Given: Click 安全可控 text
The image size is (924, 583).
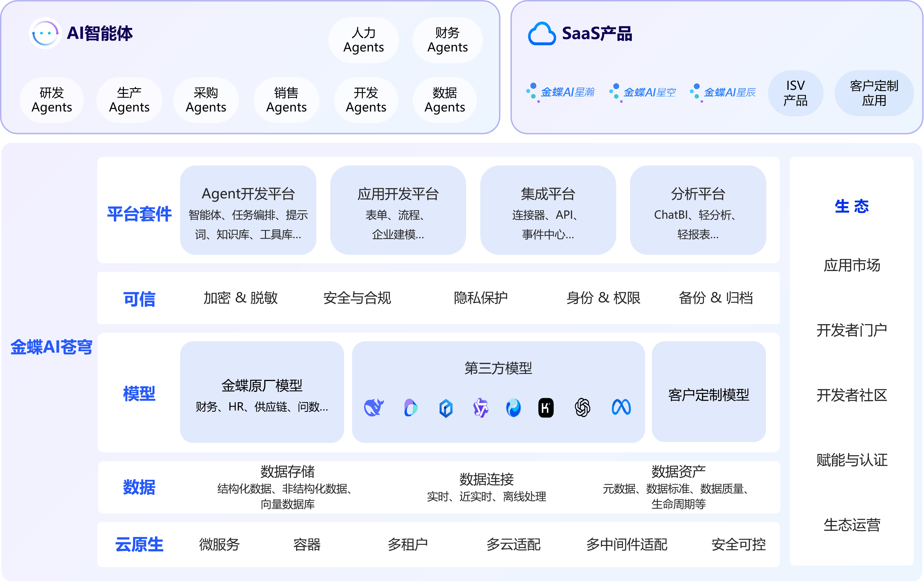Looking at the screenshot, I should pyautogui.click(x=739, y=544).
